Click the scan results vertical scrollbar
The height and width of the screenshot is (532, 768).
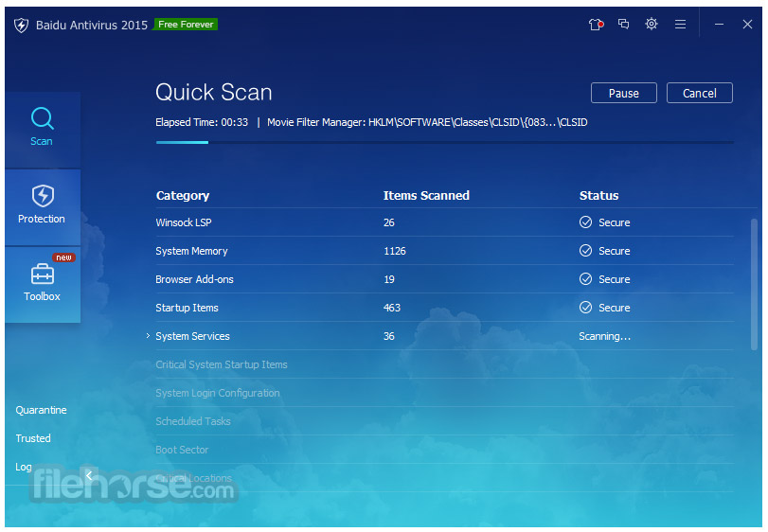754,284
